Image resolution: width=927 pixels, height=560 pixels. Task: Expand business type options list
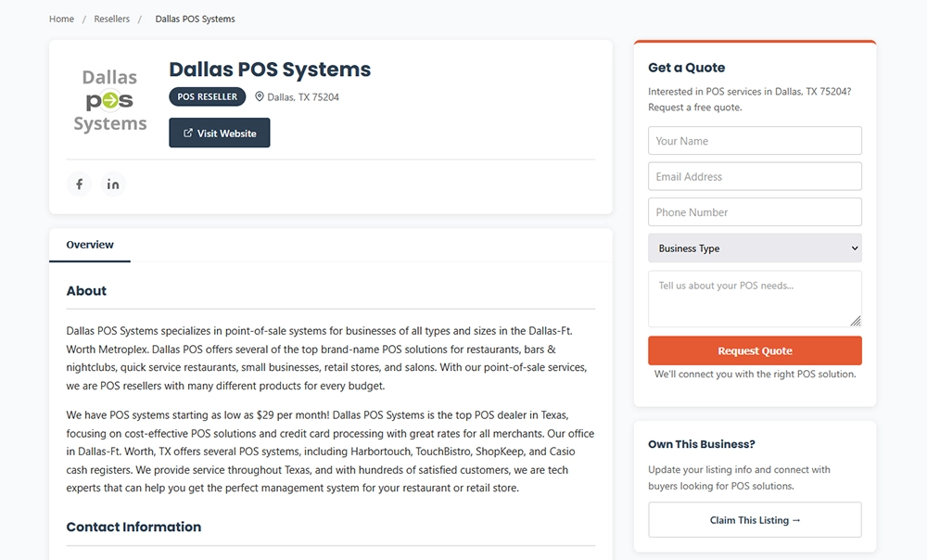(x=755, y=248)
